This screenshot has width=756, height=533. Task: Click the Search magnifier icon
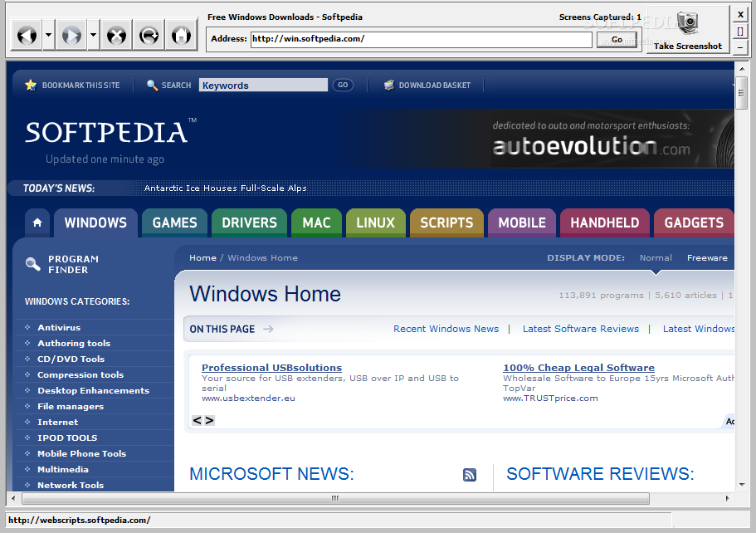(x=152, y=86)
